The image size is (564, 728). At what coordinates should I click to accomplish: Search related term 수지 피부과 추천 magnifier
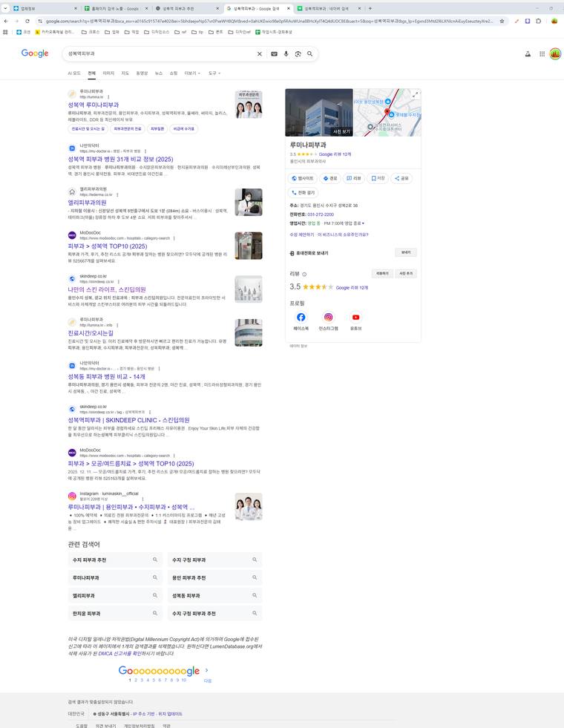click(x=155, y=560)
